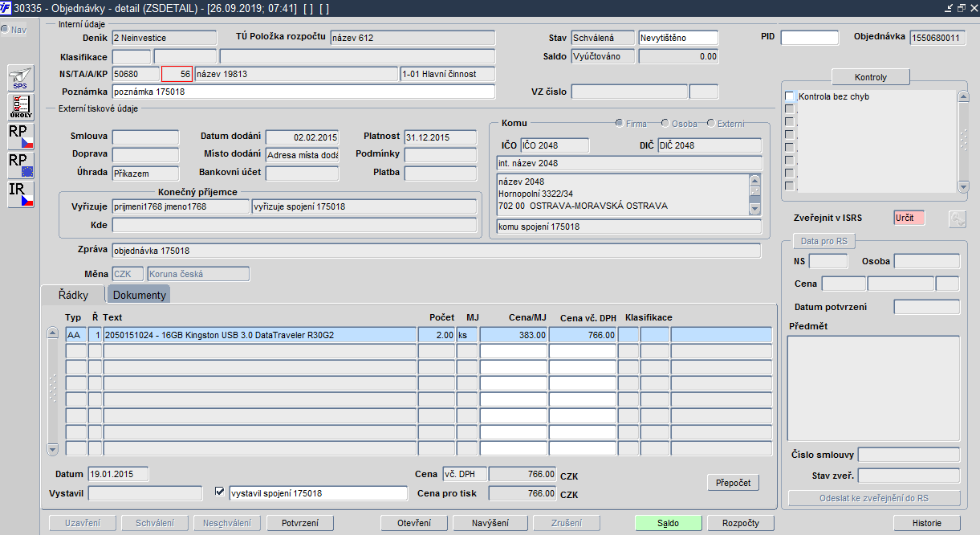Click Odeslat ke zveřejnění do RS
This screenshot has height=535, width=980.
(873, 498)
